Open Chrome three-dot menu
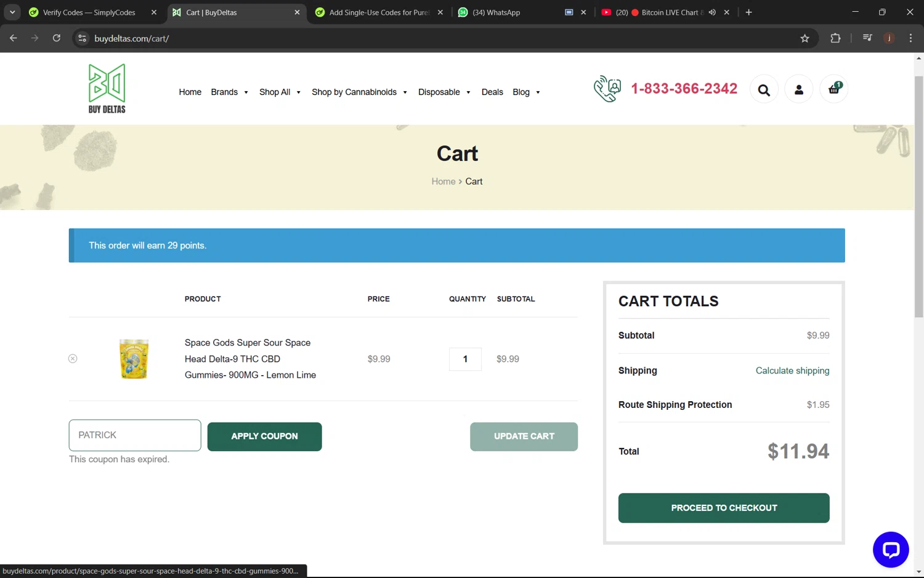 pos(910,38)
